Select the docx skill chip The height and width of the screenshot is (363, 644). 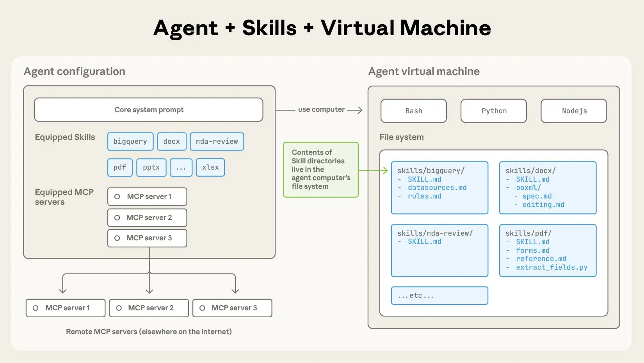171,141
